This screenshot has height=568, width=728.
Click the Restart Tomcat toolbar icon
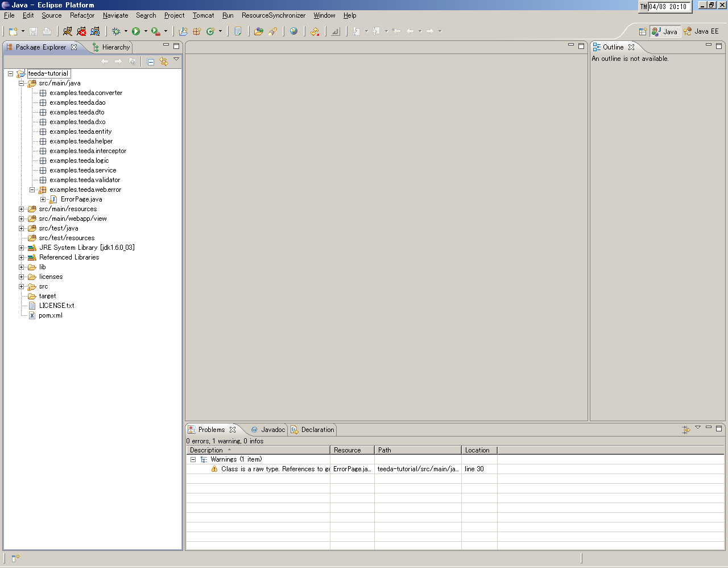point(95,31)
